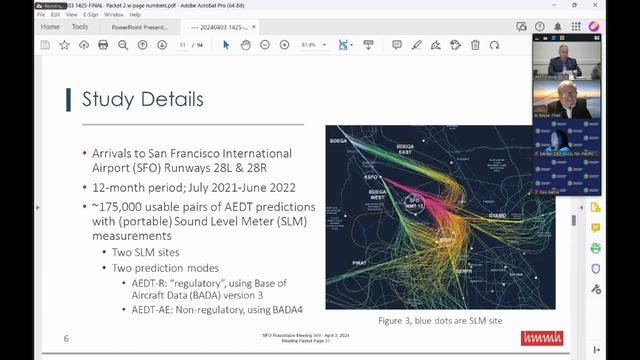Image resolution: width=640 pixels, height=360 pixels.
Task: Open the notifications bell
Action: coord(558,27)
